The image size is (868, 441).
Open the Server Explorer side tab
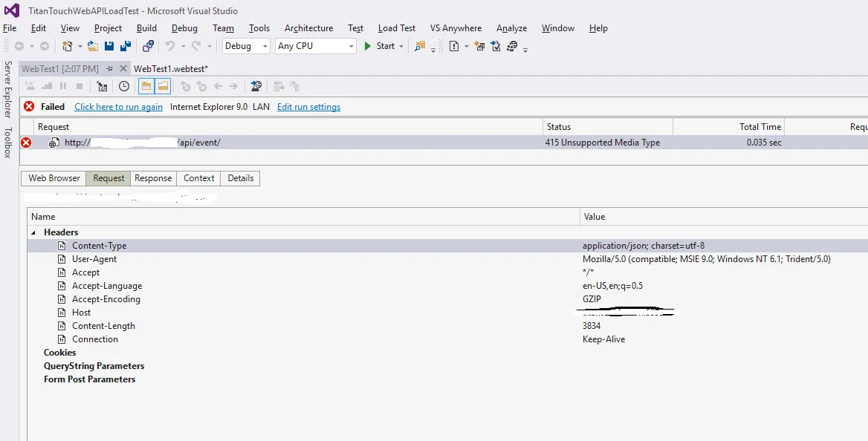tap(7, 90)
